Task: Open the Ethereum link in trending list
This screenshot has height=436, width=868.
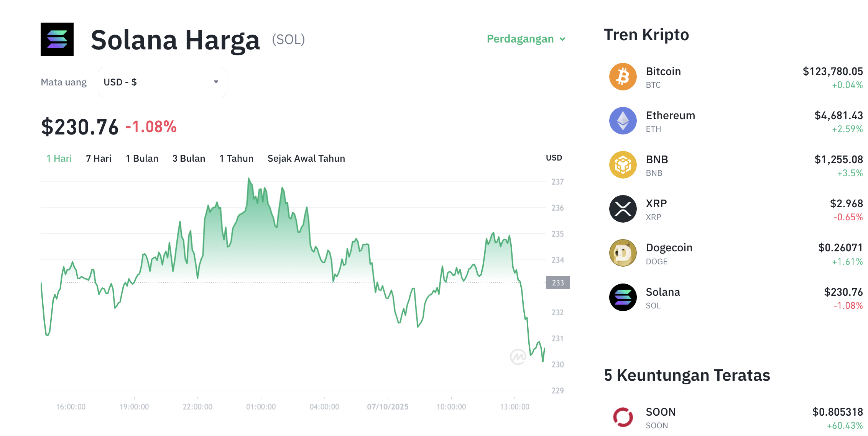Action: [x=670, y=116]
